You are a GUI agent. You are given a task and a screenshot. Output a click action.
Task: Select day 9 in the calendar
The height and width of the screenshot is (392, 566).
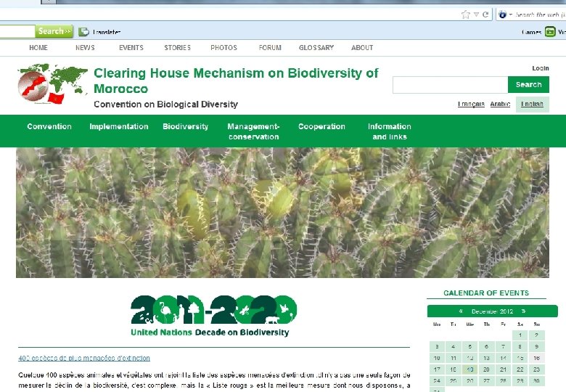coord(537,347)
